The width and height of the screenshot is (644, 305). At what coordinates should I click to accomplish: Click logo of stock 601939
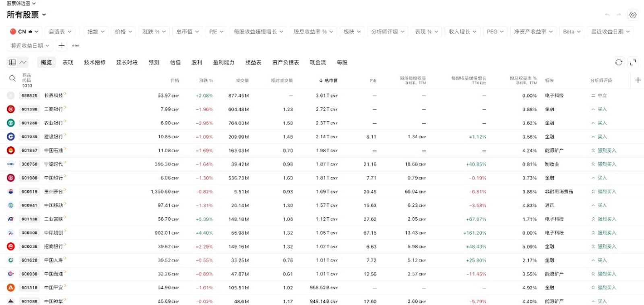tap(11, 137)
